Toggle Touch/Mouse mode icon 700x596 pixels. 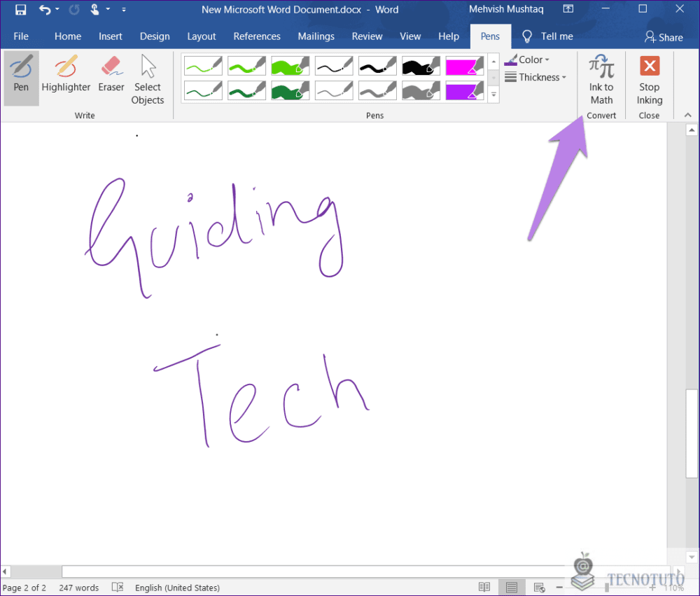pos(94,9)
